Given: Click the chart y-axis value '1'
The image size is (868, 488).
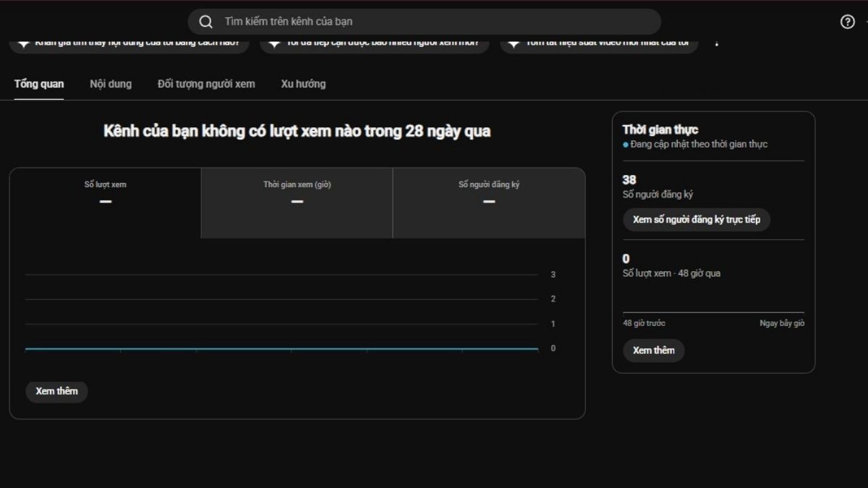Looking at the screenshot, I should point(553,324).
